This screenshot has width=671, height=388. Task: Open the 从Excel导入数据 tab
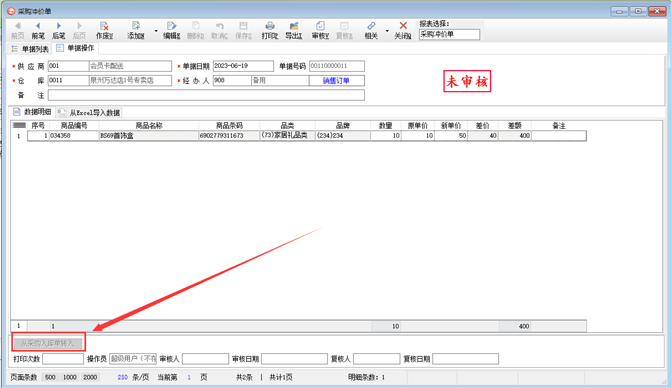pyautogui.click(x=89, y=113)
